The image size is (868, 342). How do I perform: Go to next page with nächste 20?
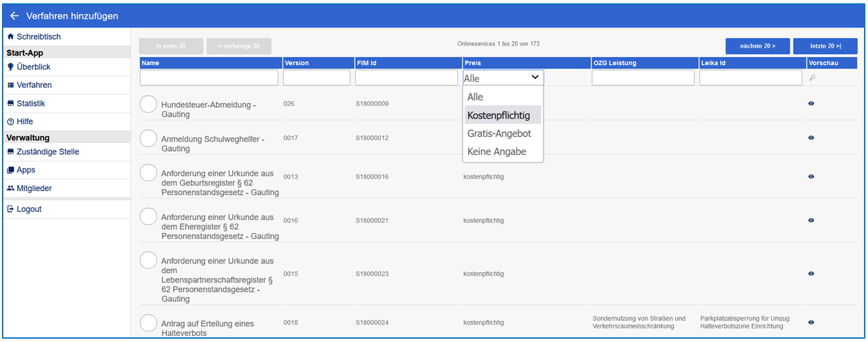(x=757, y=46)
